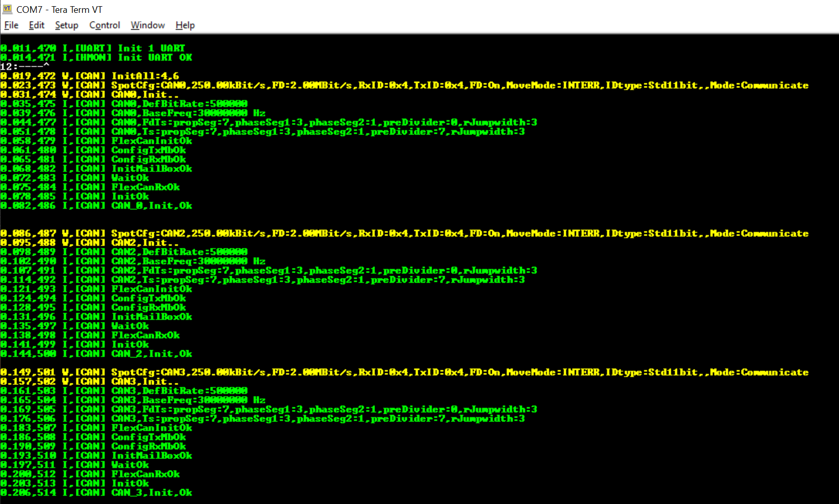Click the "CAN2,FdTs:propSeg:7" timing line

point(269,270)
